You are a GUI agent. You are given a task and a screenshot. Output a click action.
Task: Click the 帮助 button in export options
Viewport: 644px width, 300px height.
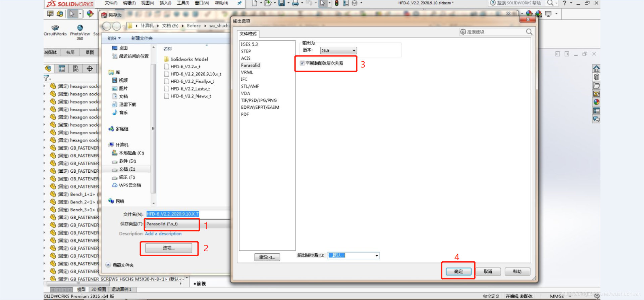click(517, 271)
